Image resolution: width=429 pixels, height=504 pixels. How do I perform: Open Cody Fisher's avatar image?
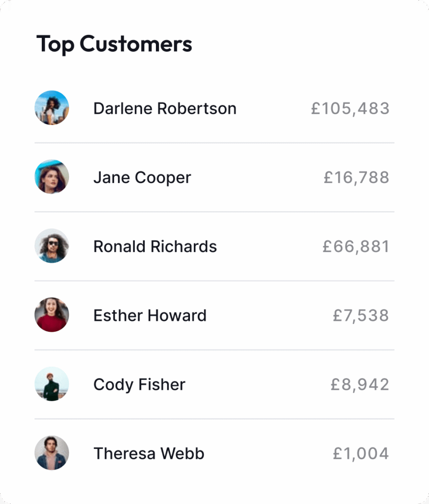coord(52,384)
